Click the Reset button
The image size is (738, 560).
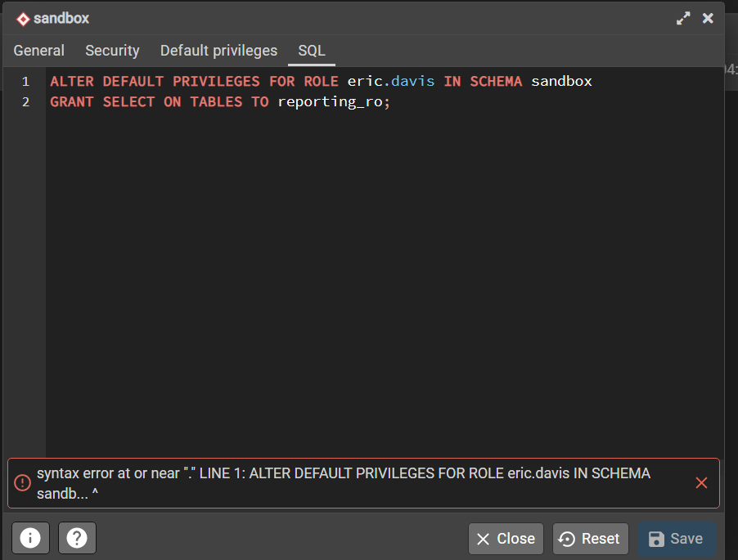pos(590,539)
